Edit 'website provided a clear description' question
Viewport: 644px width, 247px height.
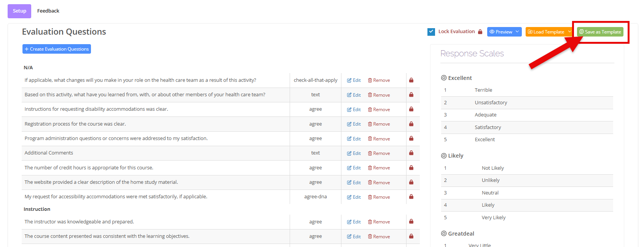[354, 183]
